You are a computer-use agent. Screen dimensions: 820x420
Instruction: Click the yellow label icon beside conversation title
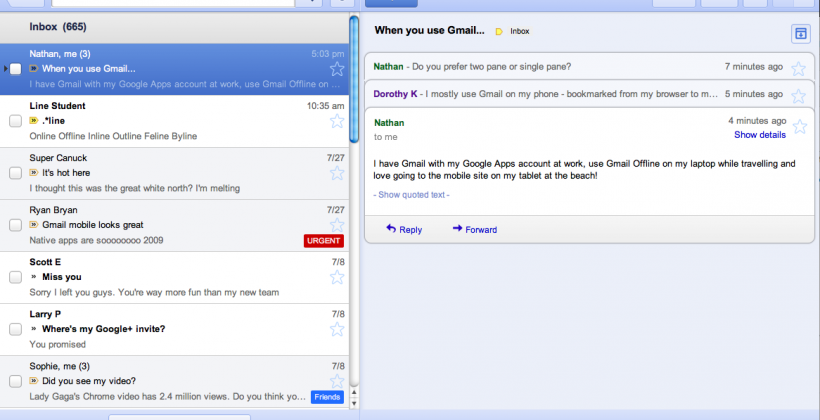499,31
